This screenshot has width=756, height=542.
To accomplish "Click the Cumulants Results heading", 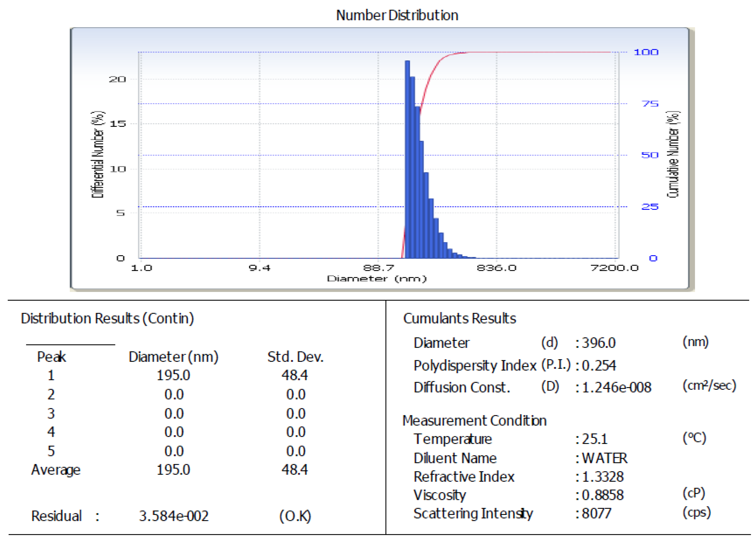I will (x=459, y=318).
